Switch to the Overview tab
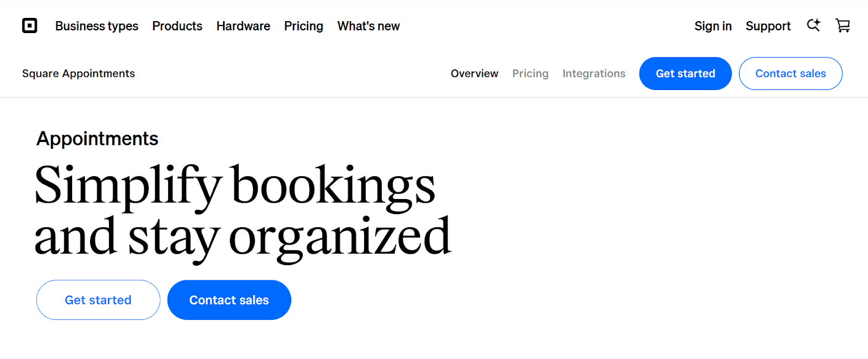The width and height of the screenshot is (868, 359). [x=474, y=74]
